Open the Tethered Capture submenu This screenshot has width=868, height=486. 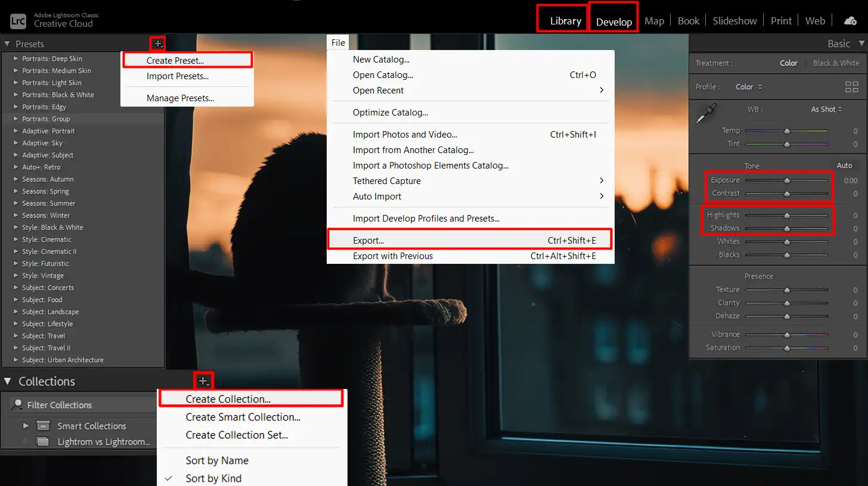pyautogui.click(x=470, y=181)
